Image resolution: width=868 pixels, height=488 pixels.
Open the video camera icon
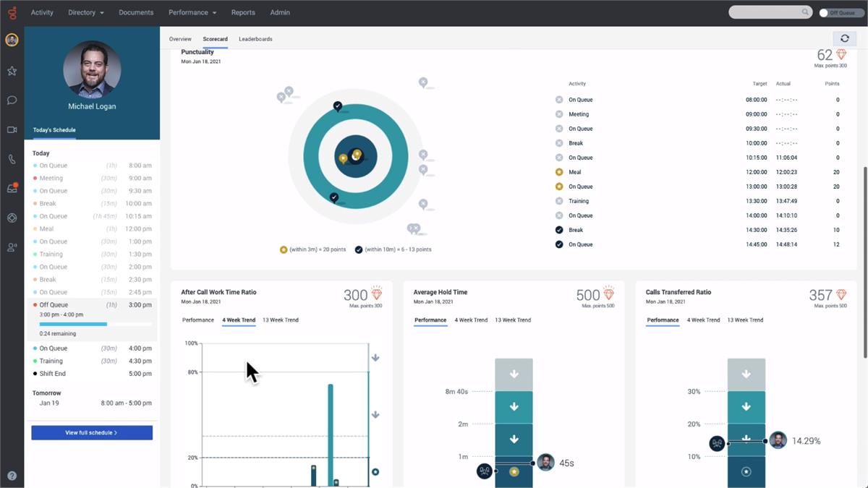(x=12, y=129)
